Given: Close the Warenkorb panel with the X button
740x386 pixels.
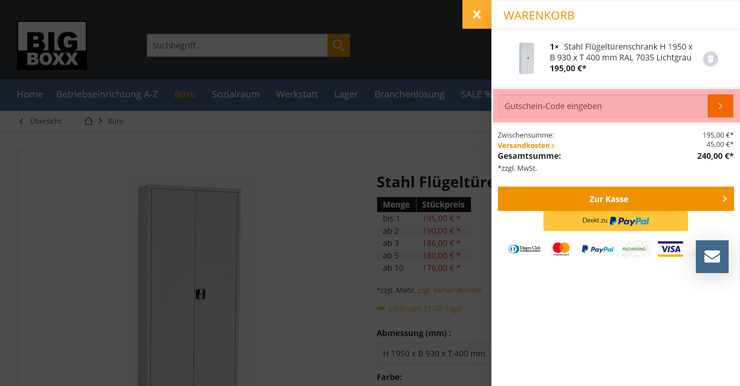Looking at the screenshot, I should pos(477,15).
